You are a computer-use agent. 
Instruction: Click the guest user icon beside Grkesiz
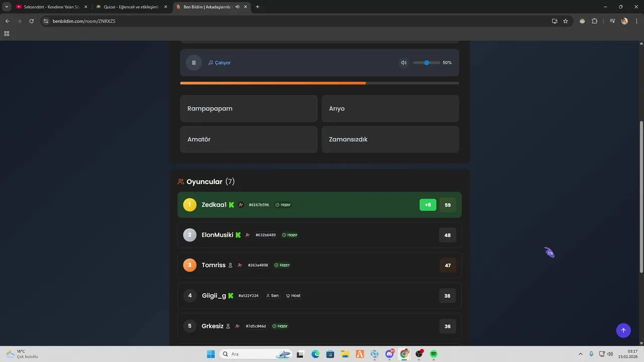(228, 326)
